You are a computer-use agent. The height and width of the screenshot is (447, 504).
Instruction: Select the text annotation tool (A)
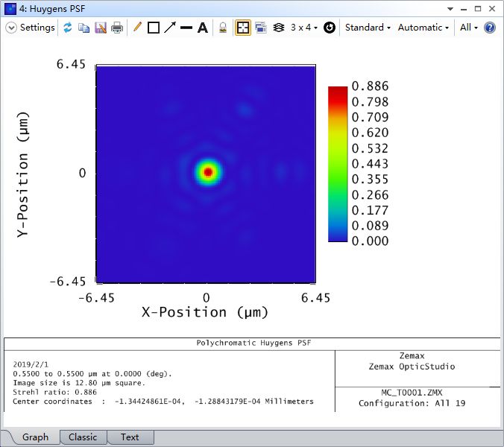(x=202, y=28)
